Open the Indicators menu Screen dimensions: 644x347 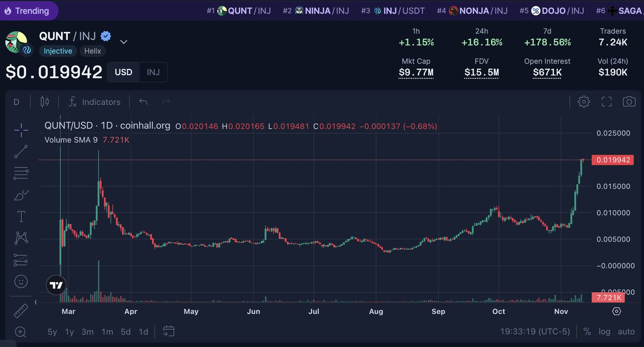pos(94,102)
